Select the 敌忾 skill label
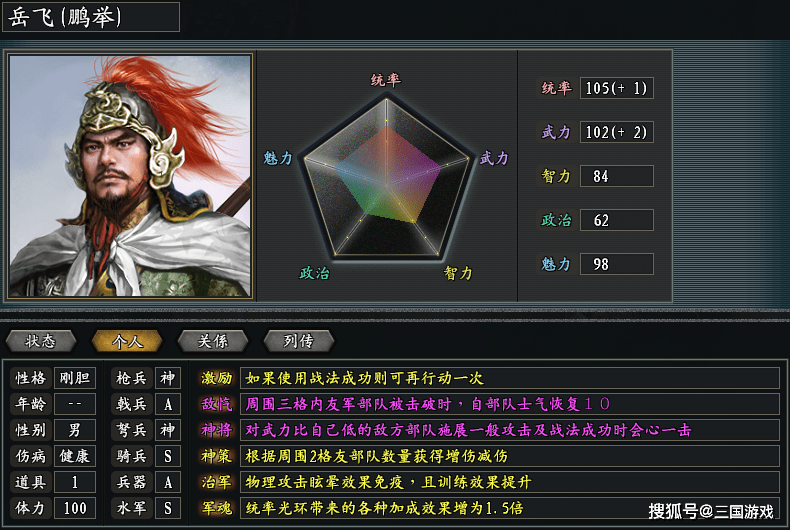 pyautogui.click(x=217, y=404)
